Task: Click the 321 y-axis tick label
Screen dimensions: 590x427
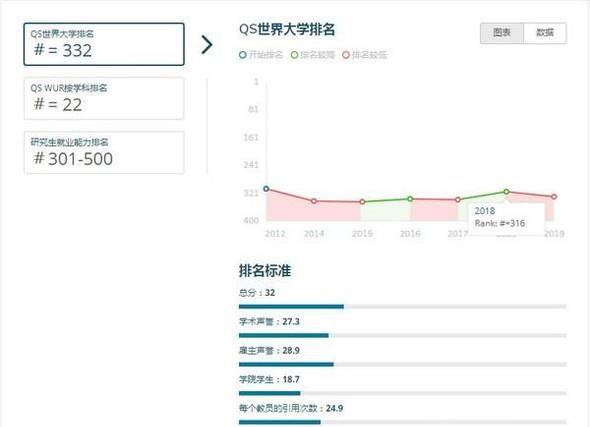Action: (x=251, y=193)
